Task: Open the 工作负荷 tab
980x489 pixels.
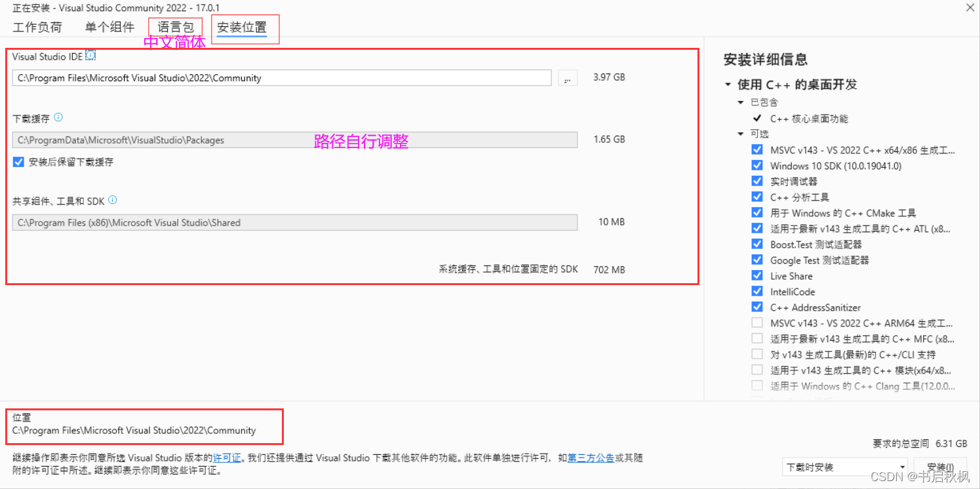Action: pyautogui.click(x=37, y=27)
